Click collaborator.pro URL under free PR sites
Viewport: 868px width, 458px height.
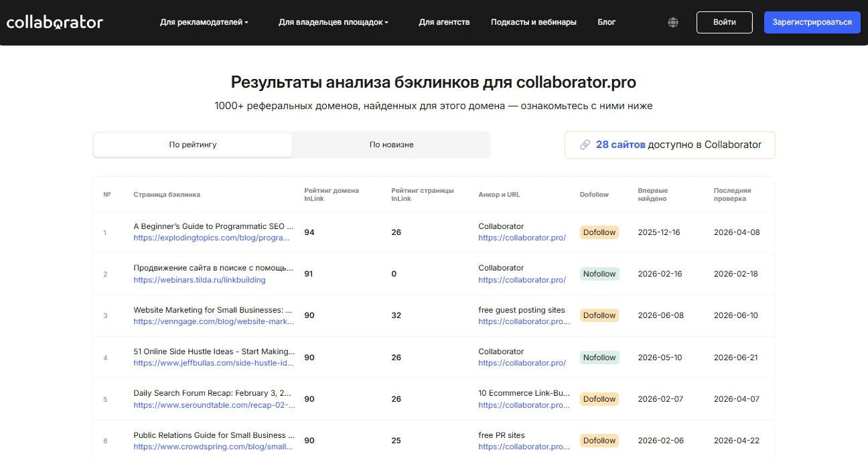(x=524, y=447)
